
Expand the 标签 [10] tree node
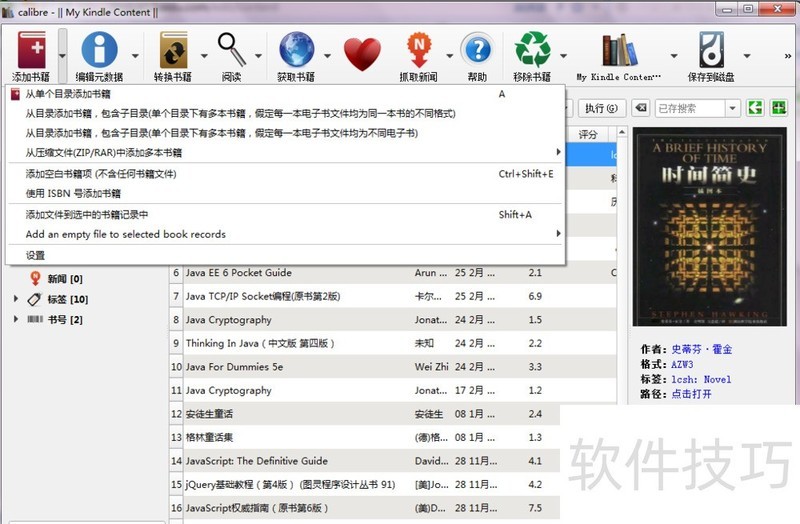(17, 299)
